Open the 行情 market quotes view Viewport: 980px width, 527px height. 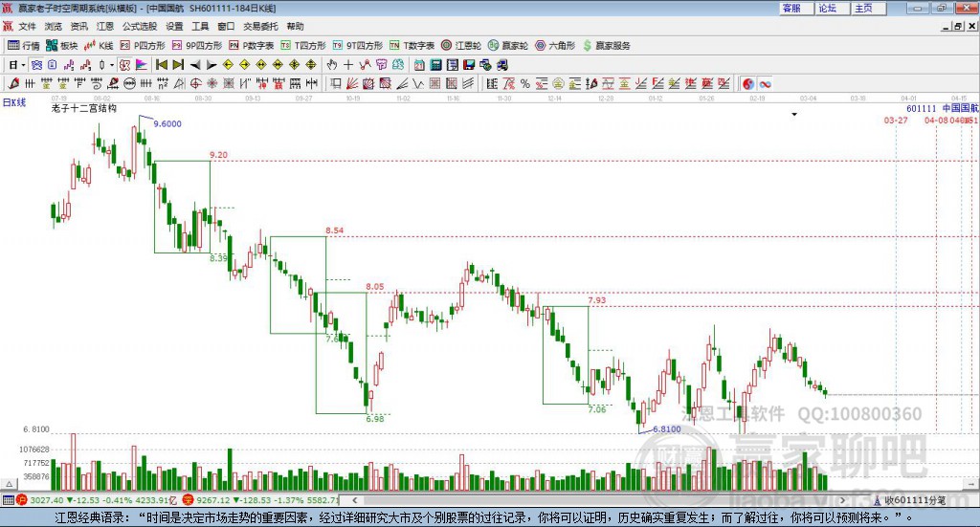(x=24, y=46)
